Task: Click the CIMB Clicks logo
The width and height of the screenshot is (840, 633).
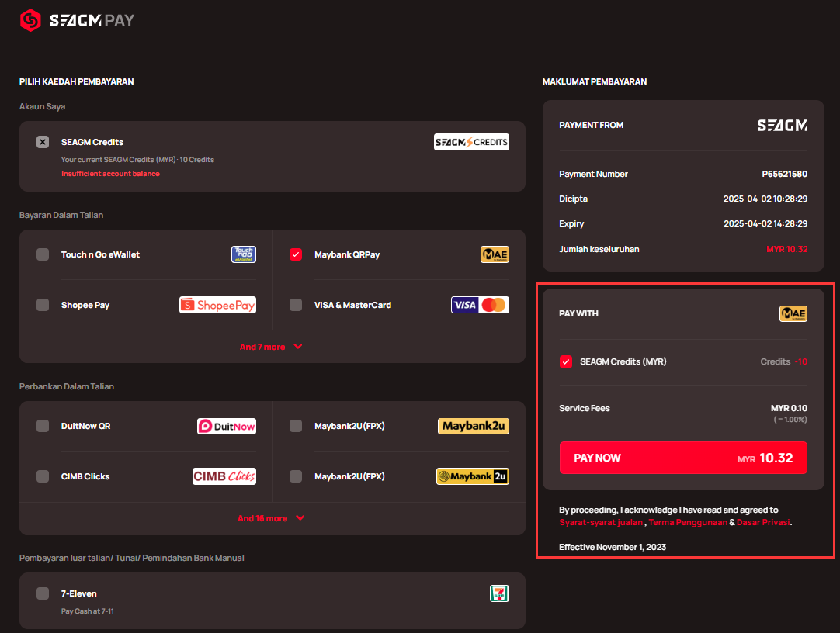Action: tap(224, 476)
